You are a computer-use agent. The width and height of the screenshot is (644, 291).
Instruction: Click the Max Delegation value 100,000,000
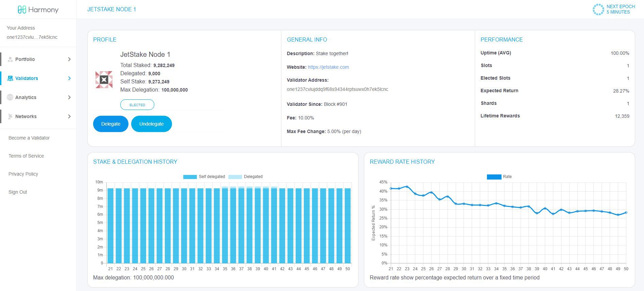pyautogui.click(x=174, y=90)
